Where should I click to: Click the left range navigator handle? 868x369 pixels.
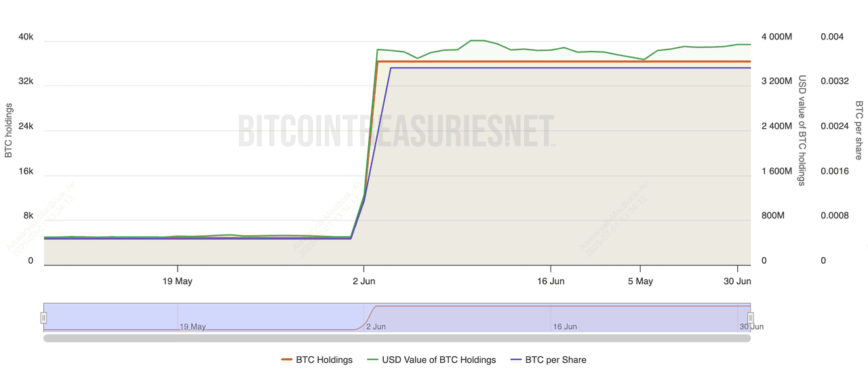point(43,317)
